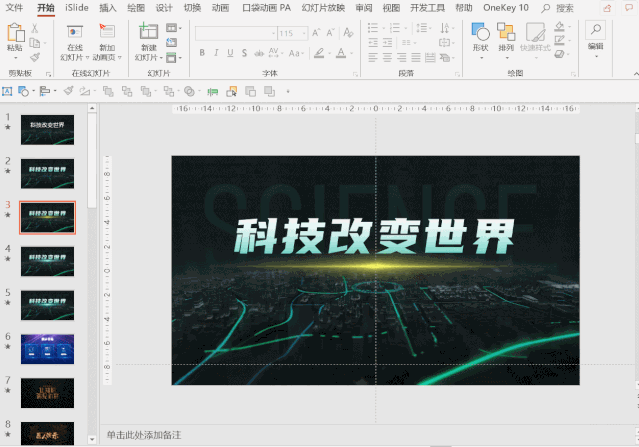
Task: Click the rotate icon in quick access toolbar
Action: click(x=84, y=91)
